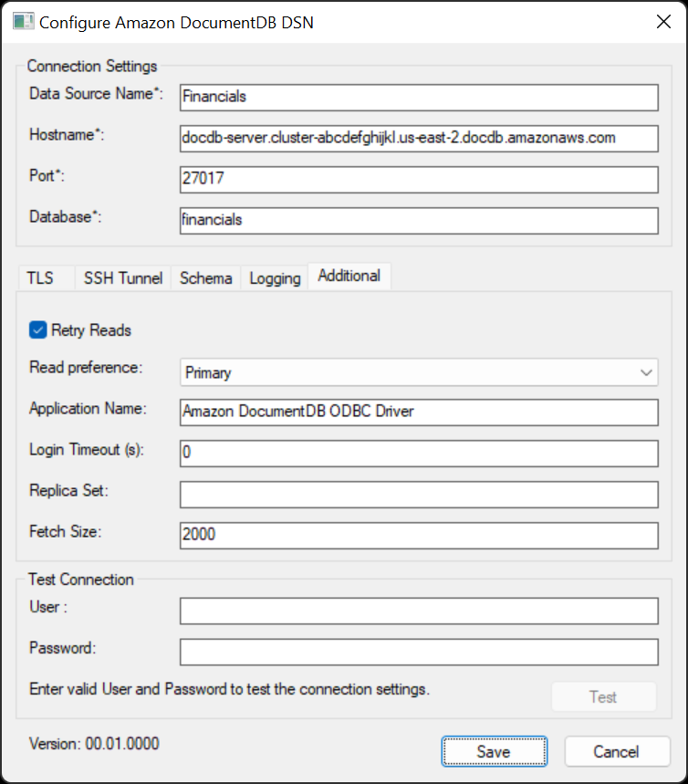Image resolution: width=688 pixels, height=784 pixels.
Task: Cancel the DSN configuration dialog
Action: (617, 751)
